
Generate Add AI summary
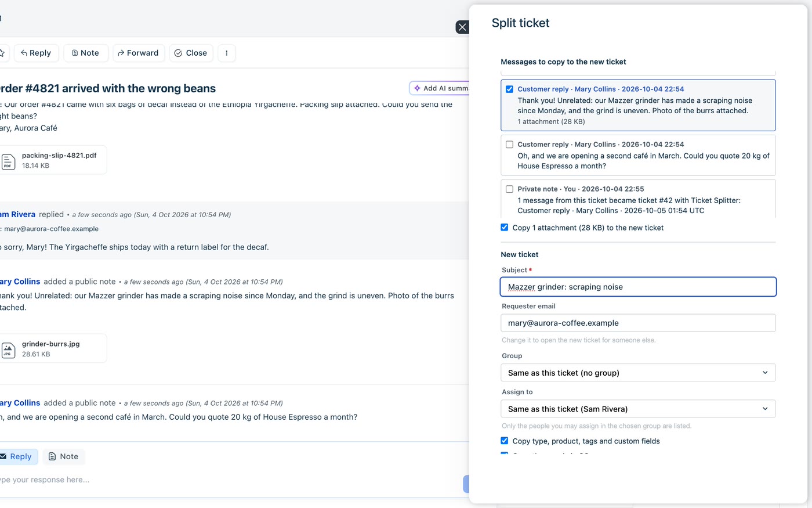pos(440,88)
